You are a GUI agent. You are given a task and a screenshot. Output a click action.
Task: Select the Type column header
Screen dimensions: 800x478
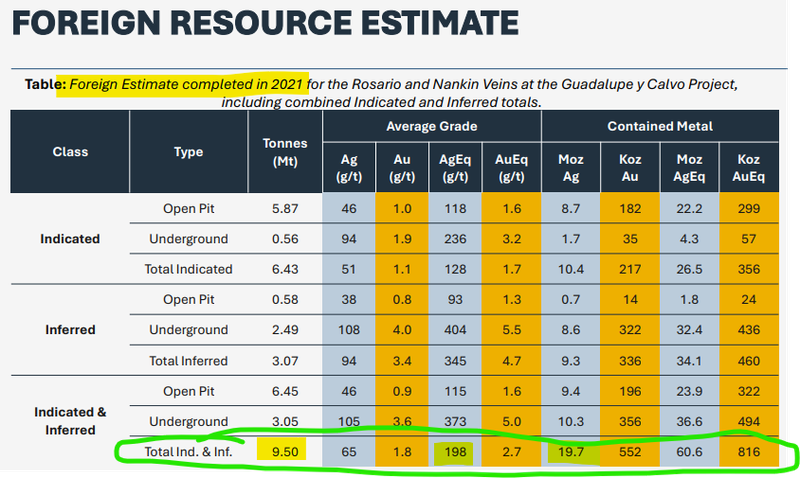pyautogui.click(x=188, y=152)
